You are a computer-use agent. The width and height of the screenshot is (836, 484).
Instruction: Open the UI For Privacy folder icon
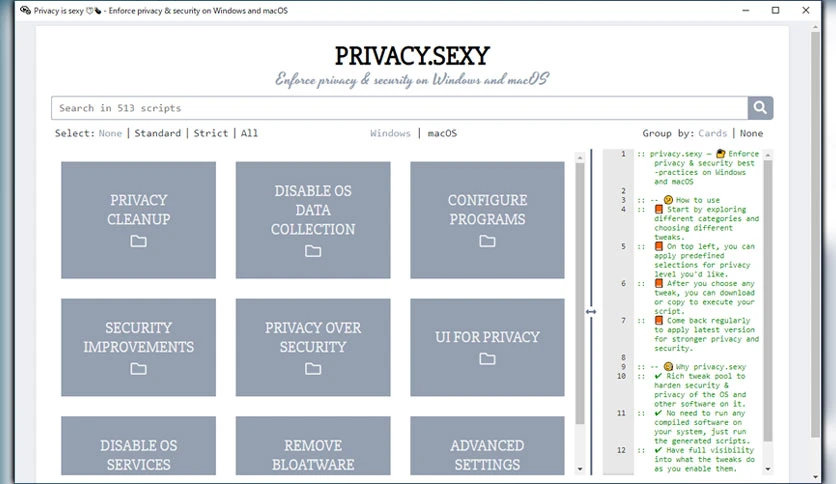pyautogui.click(x=487, y=359)
